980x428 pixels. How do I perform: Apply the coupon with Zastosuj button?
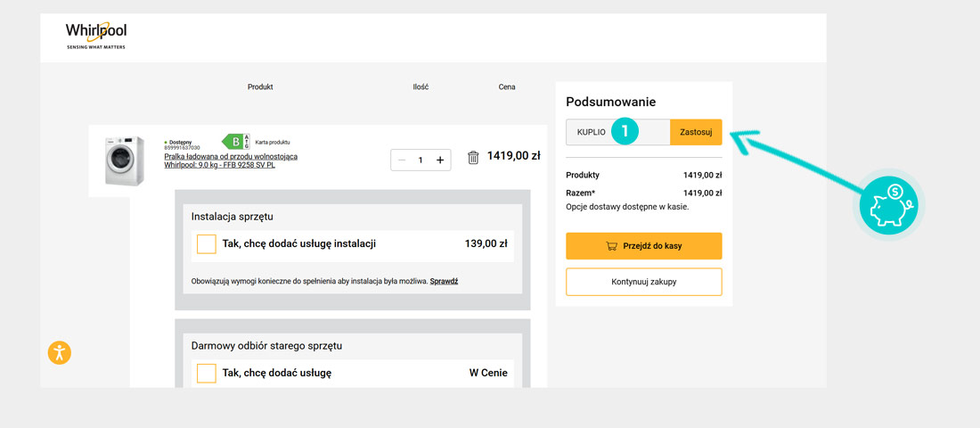pyautogui.click(x=696, y=132)
